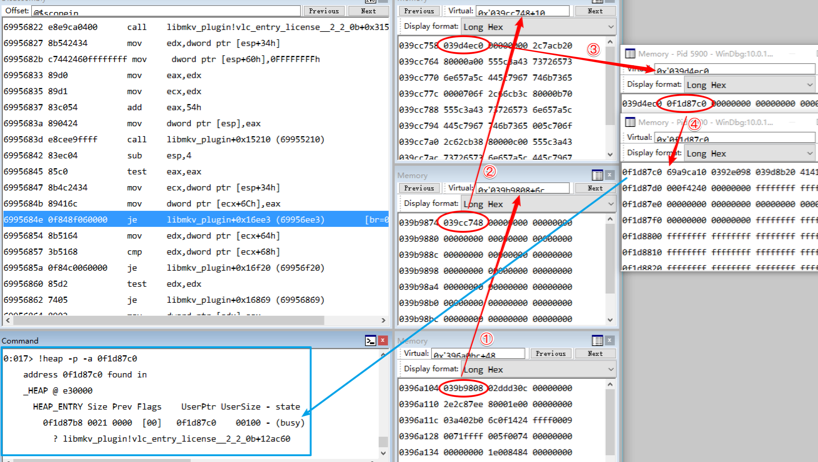Screen dimensions: 818x462
Task: Click value 039cc748 in memory row 039b9874
Action: coord(463,223)
